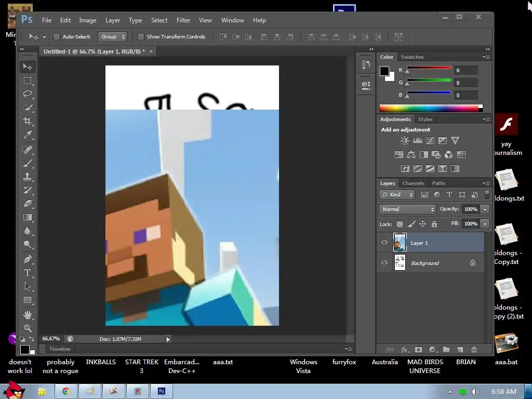532x399 pixels.
Task: Open the Color panel options menu
Action: 486,57
